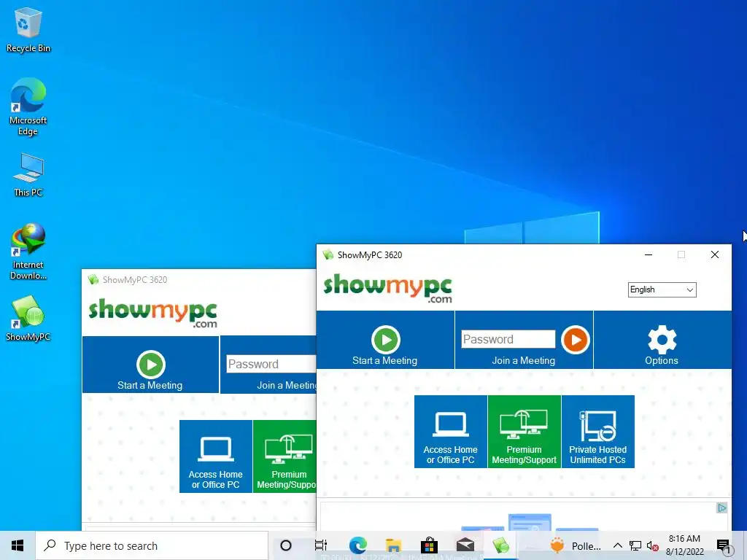Click Password field in front ShowMyPC window
The width and height of the screenshot is (747, 560).
coord(508,339)
